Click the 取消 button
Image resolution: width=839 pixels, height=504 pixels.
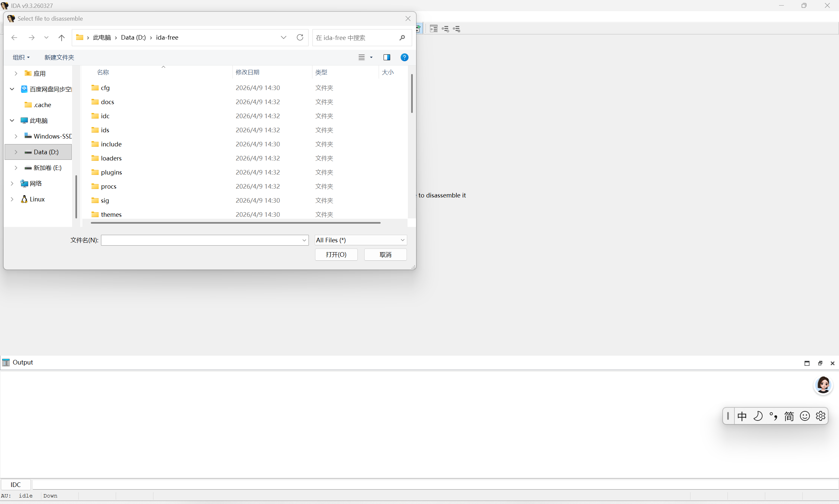coord(385,254)
